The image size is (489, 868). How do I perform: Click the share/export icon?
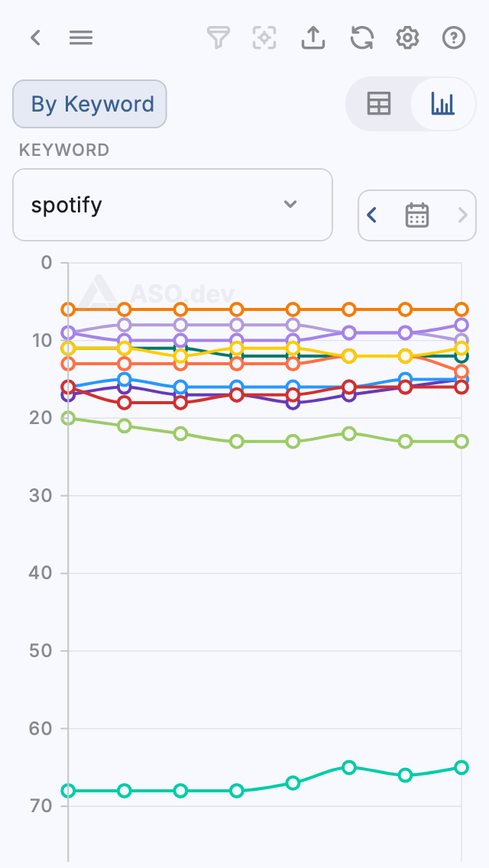313,37
